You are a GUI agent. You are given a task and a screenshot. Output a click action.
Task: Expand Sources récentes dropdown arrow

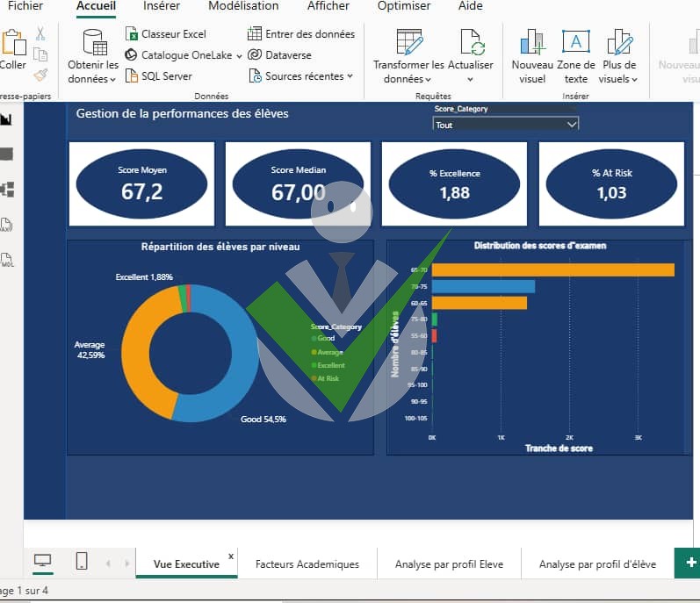tap(350, 76)
